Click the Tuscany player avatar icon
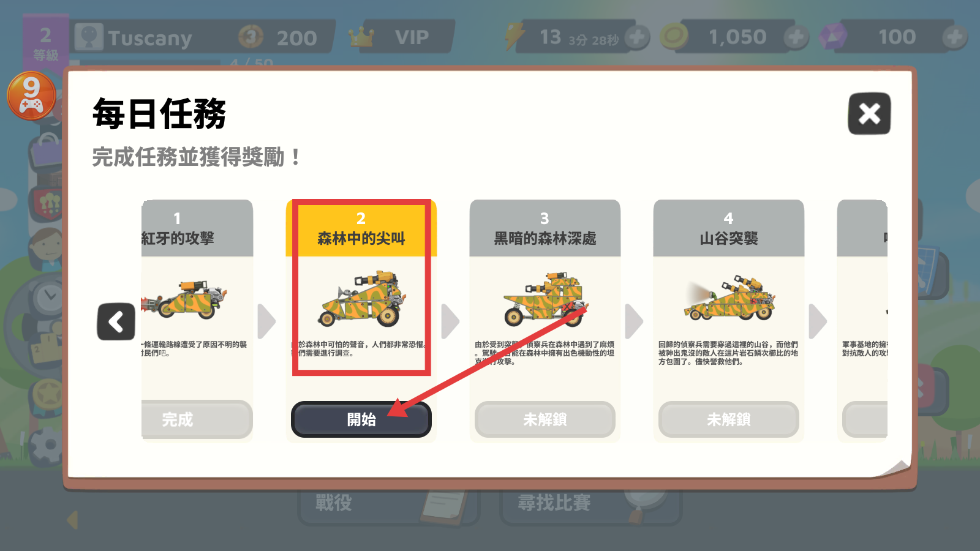Viewport: 980px width, 551px height. pos(89,37)
